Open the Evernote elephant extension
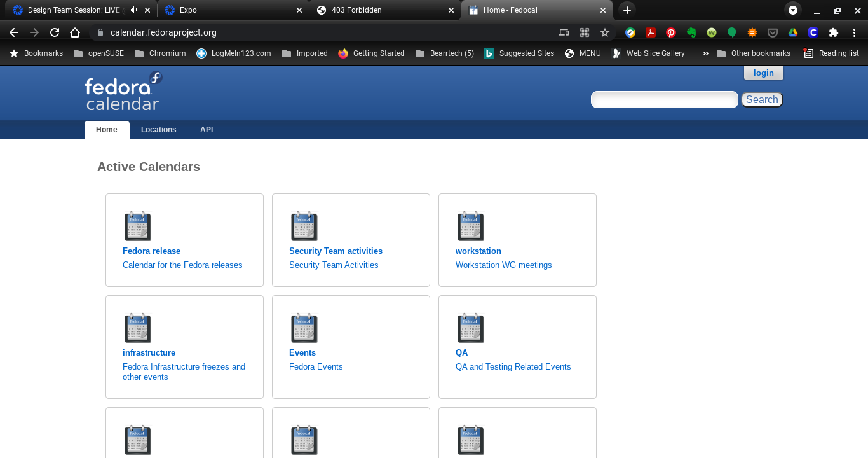Screen dimensions: 868x458 point(691,32)
